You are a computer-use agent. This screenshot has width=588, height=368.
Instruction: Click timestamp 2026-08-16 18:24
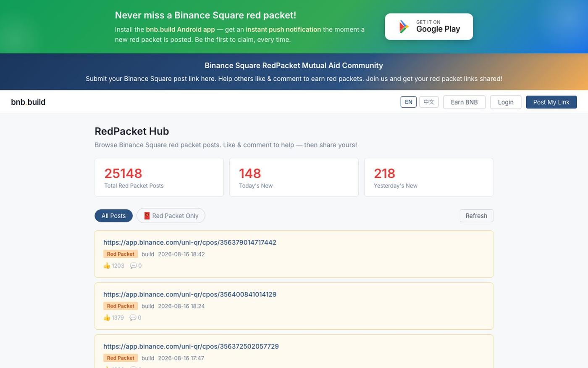(181, 306)
